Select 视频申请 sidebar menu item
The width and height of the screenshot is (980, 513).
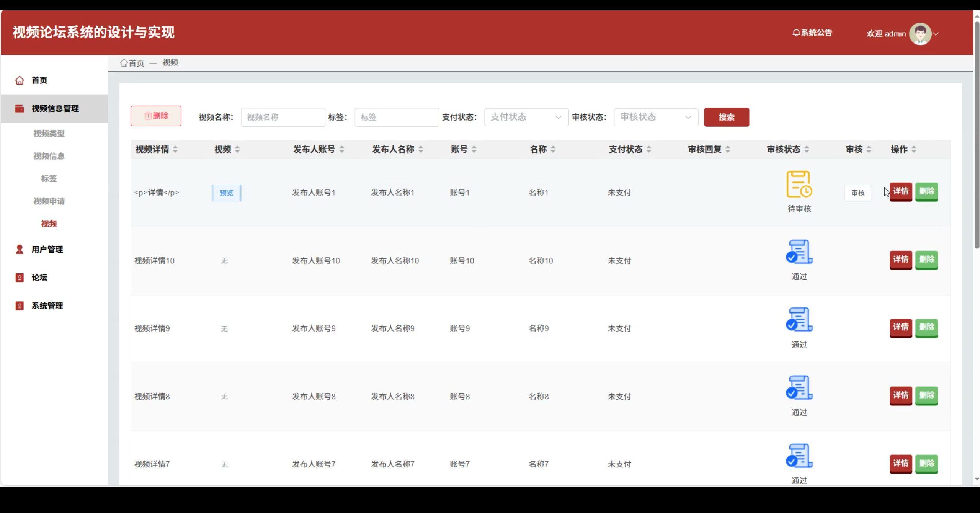(x=49, y=201)
